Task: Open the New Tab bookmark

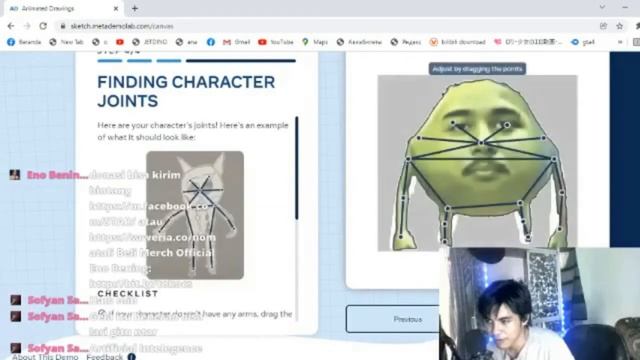Action: pyautogui.click(x=66, y=42)
